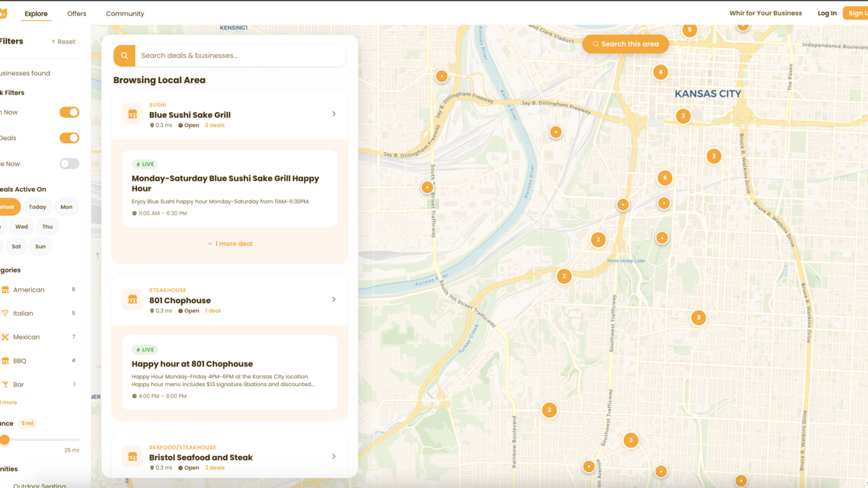Open Blue Sushi Sake Grill via its chevron
The height and width of the screenshot is (488, 868).
point(333,114)
